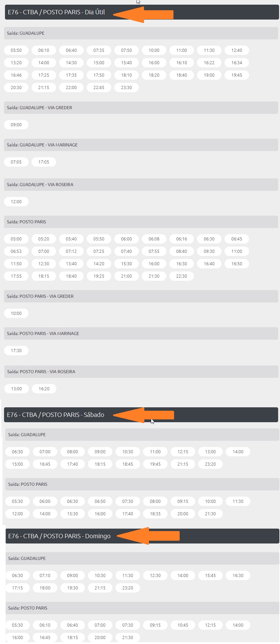Select the 16:20 Posto Paris Via Roseira time
The width and height of the screenshot is (280, 644).
44,389
